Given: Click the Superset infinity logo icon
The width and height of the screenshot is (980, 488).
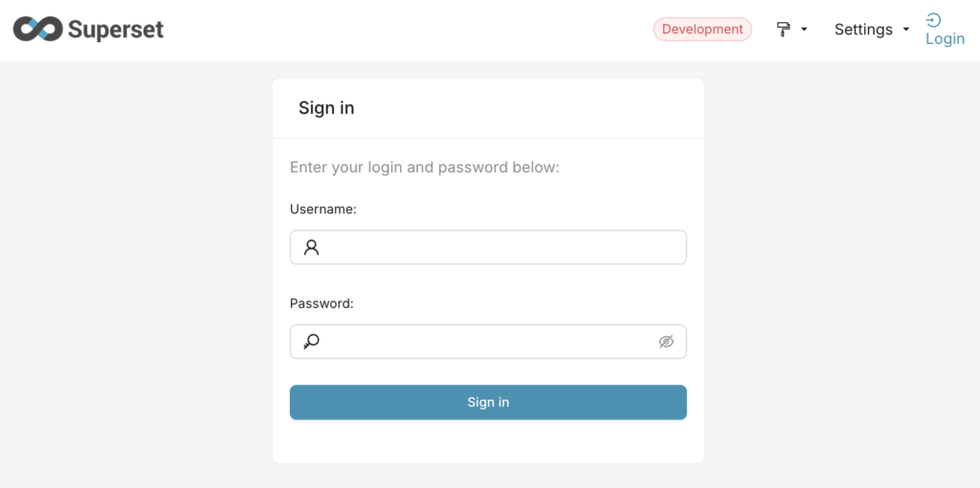Looking at the screenshot, I should (x=37, y=30).
